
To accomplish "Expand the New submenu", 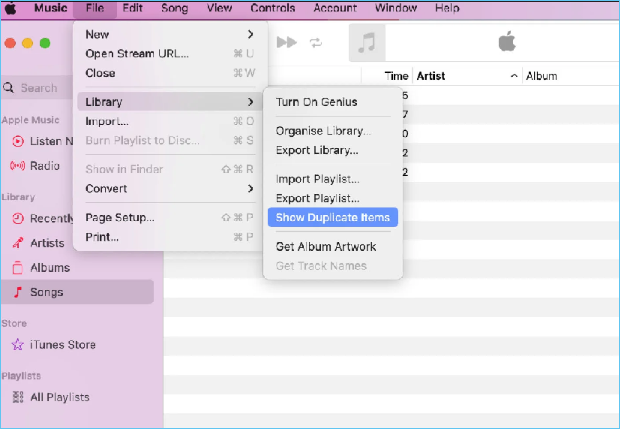I will [x=164, y=35].
